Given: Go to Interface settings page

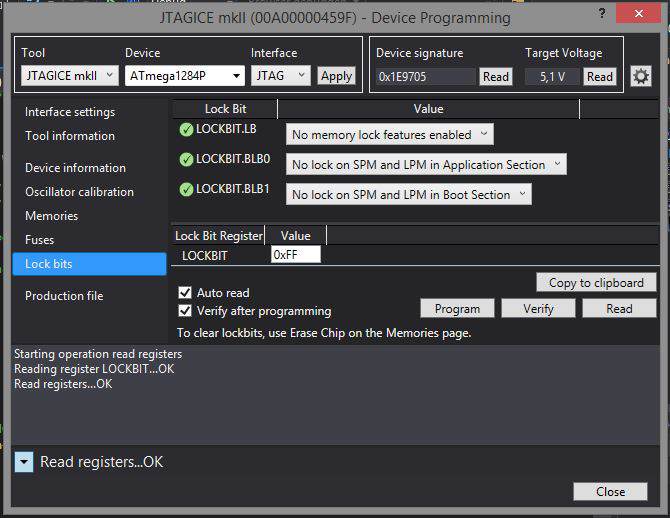Looking at the screenshot, I should point(70,112).
